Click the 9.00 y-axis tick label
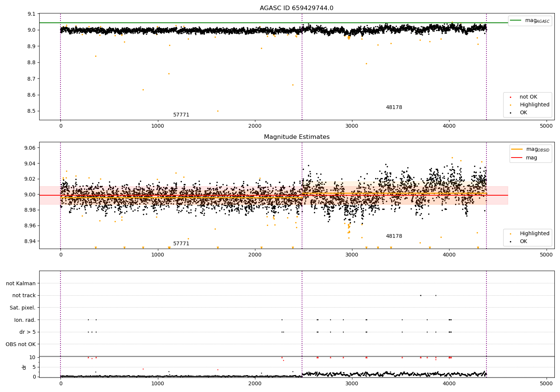Screen dimensions: 560x392 (30, 195)
